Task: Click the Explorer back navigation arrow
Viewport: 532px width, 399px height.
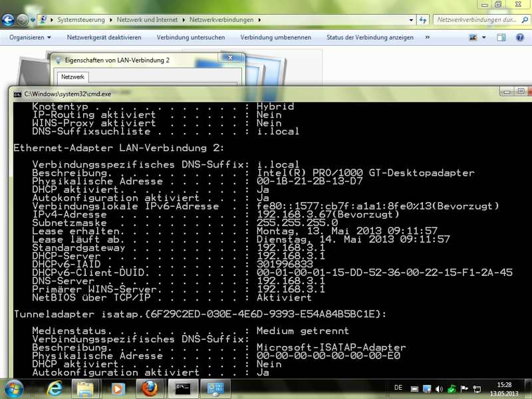Action: 8,21
